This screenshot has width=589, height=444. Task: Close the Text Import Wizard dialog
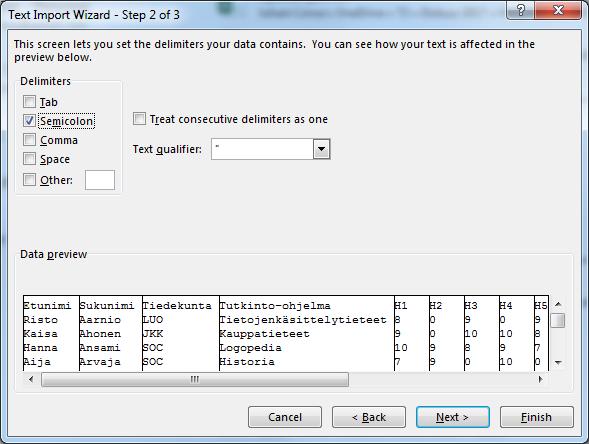(x=558, y=10)
